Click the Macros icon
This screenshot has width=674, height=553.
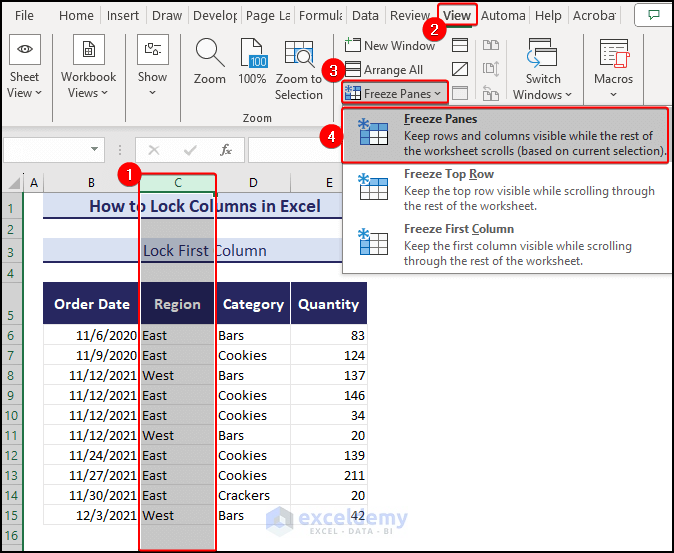[614, 54]
